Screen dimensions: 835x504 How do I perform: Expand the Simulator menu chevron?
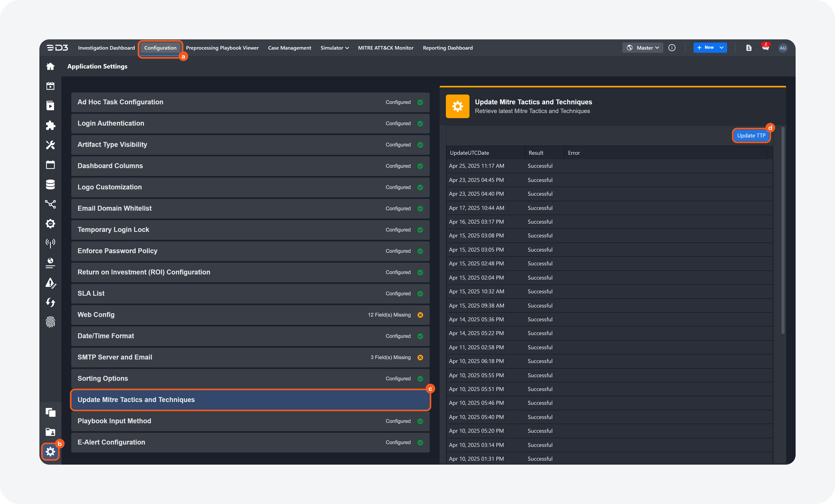pyautogui.click(x=347, y=48)
